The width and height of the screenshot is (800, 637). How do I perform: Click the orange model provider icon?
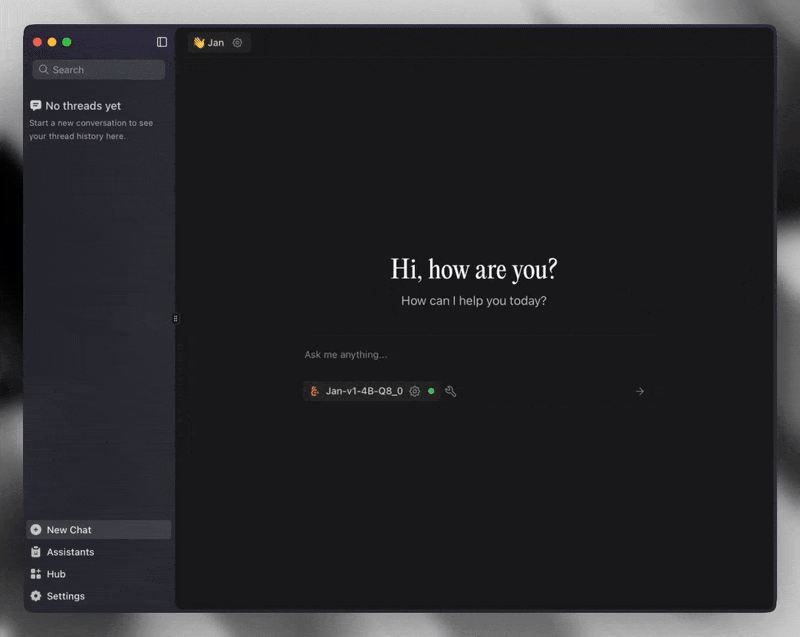coord(314,391)
